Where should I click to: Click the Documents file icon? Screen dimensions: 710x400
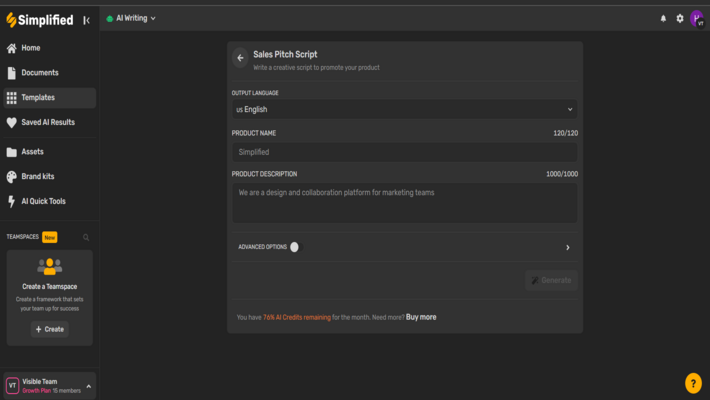(x=12, y=73)
